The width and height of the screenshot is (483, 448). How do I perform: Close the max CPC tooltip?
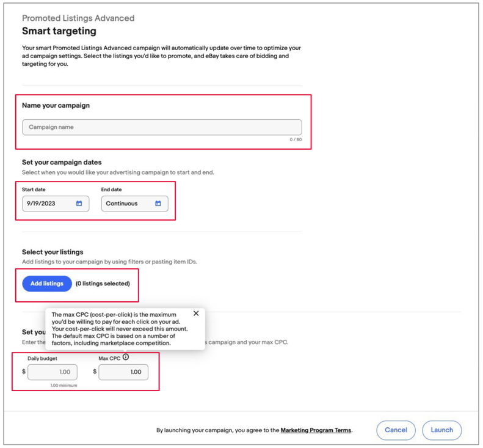pyautogui.click(x=196, y=314)
